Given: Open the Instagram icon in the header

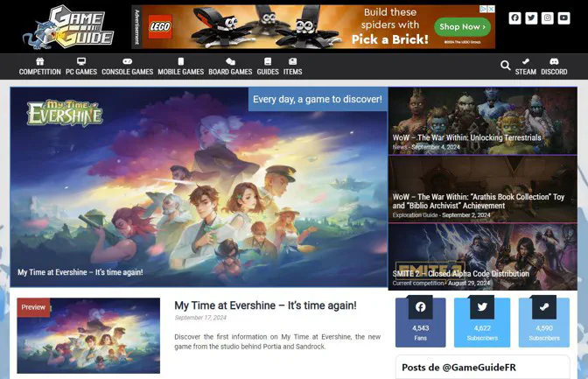Looking at the screenshot, I should [548, 18].
